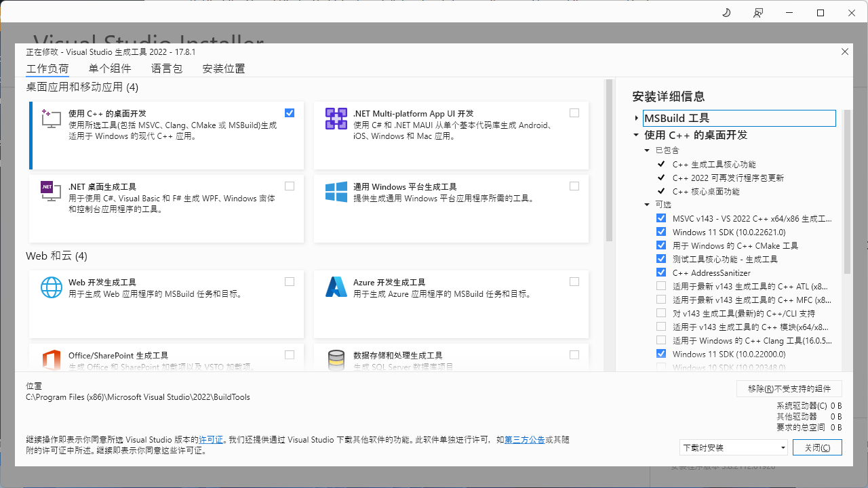
Task: Check the 通用 Windows 平台生成工具 checkbox
Action: 574,186
